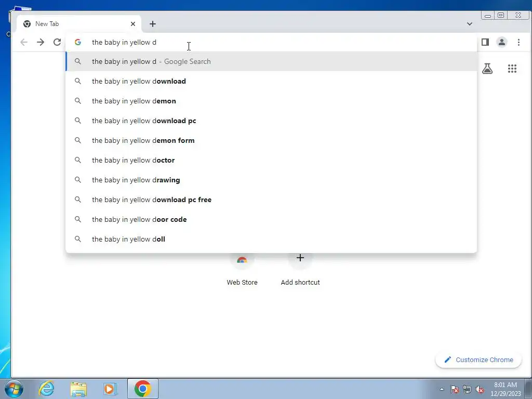
Task: Show hidden tray icons arrow
Action: point(442,389)
